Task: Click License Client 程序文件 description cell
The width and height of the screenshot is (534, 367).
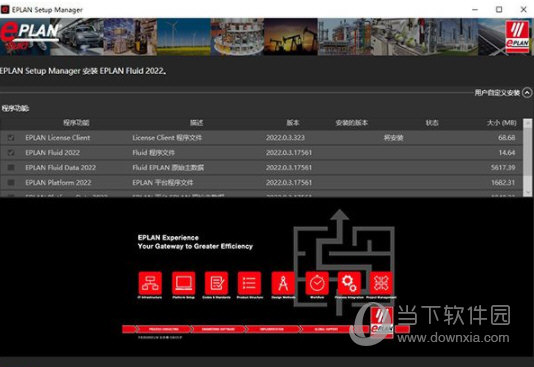Action: coord(167,138)
